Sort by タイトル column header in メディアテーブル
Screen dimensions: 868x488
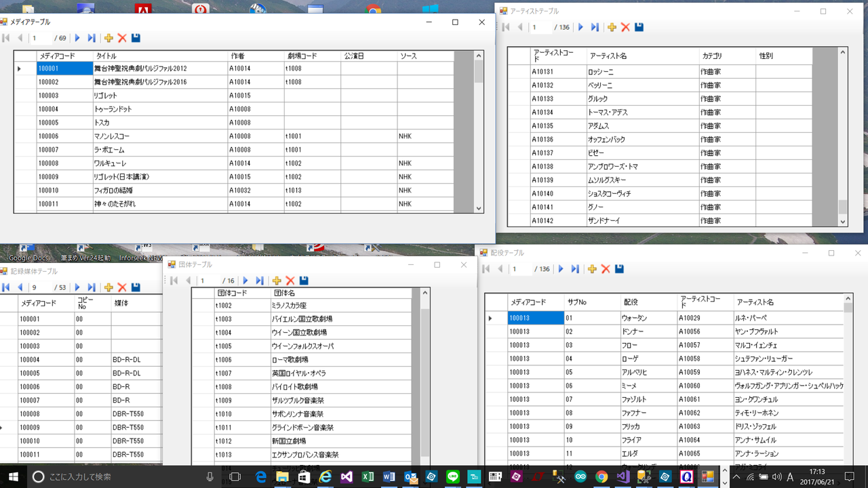pyautogui.click(x=160, y=56)
